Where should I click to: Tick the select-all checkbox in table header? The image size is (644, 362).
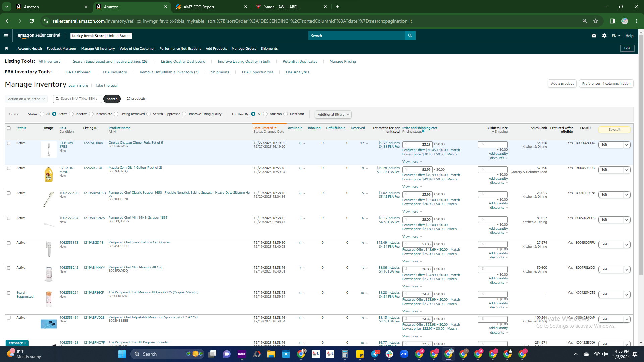[x=9, y=128]
